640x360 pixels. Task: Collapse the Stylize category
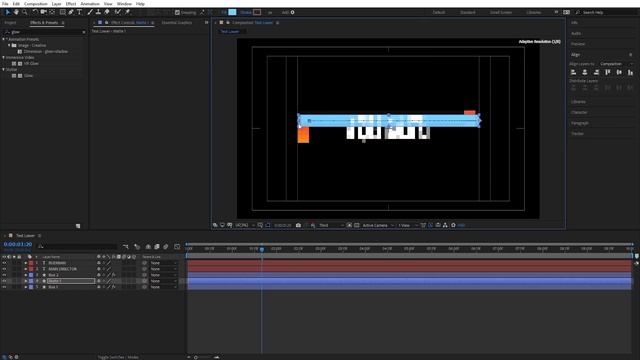[x=4, y=69]
